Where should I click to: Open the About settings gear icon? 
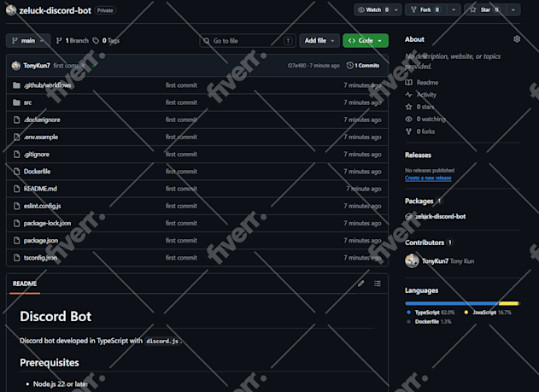click(516, 39)
